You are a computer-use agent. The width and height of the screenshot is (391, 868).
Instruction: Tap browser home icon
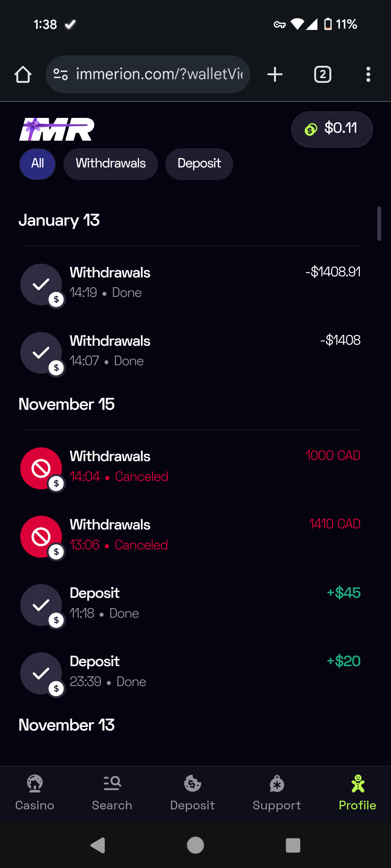point(23,75)
